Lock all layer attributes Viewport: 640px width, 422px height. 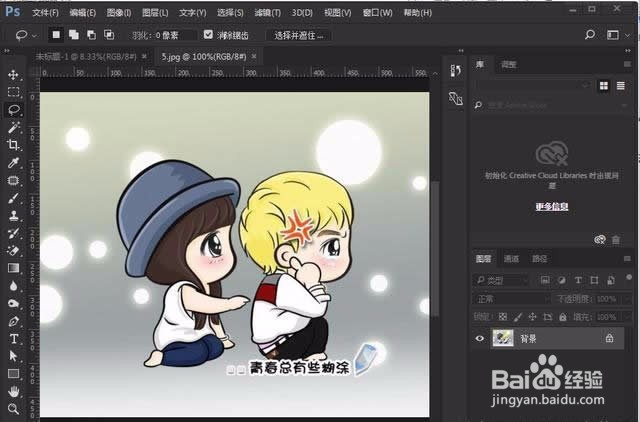[x=563, y=317]
